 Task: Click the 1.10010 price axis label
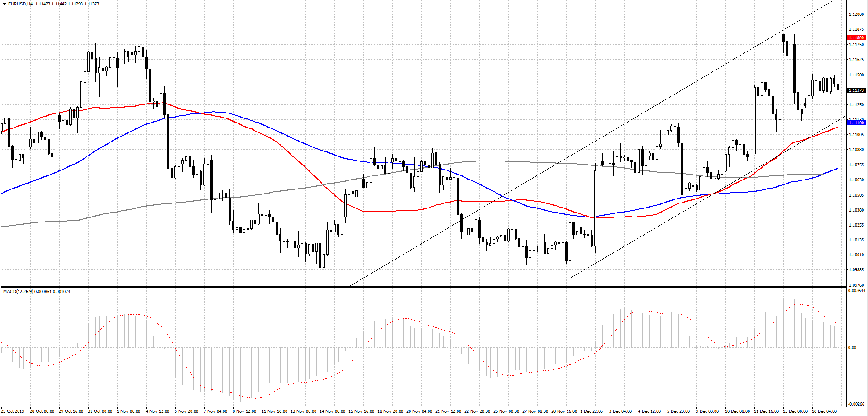857,255
